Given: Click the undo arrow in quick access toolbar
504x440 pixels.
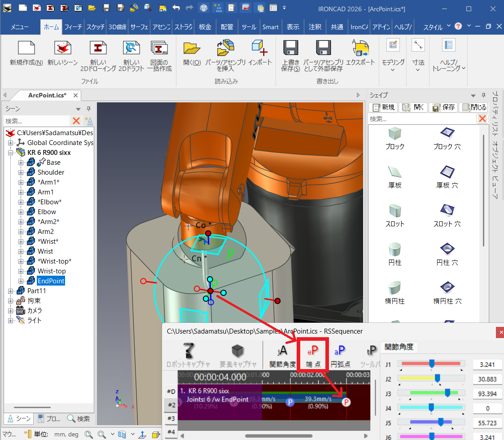Looking at the screenshot, I should pyautogui.click(x=176, y=7).
